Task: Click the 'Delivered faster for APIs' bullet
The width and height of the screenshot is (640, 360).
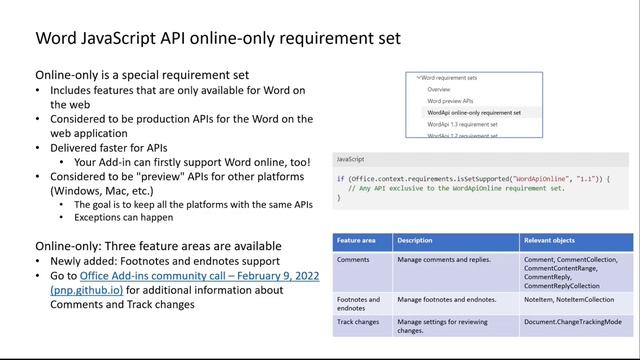Action: click(109, 148)
